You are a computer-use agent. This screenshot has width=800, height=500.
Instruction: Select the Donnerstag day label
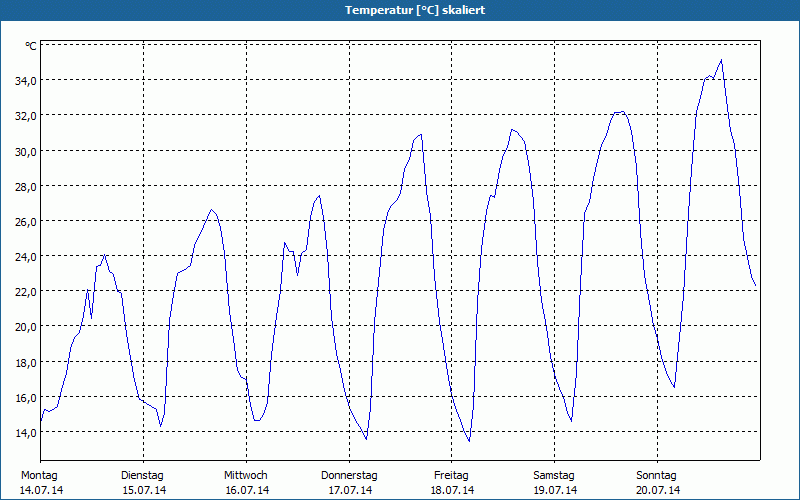coord(349,476)
